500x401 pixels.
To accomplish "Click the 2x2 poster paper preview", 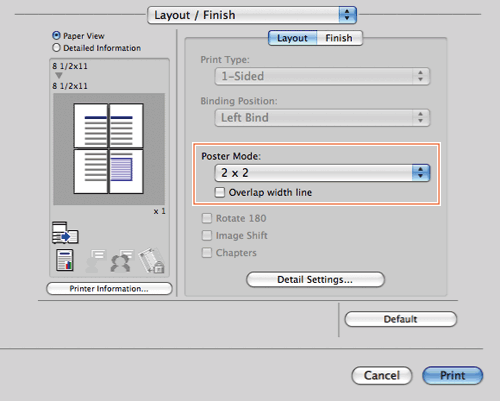I will click(x=109, y=149).
